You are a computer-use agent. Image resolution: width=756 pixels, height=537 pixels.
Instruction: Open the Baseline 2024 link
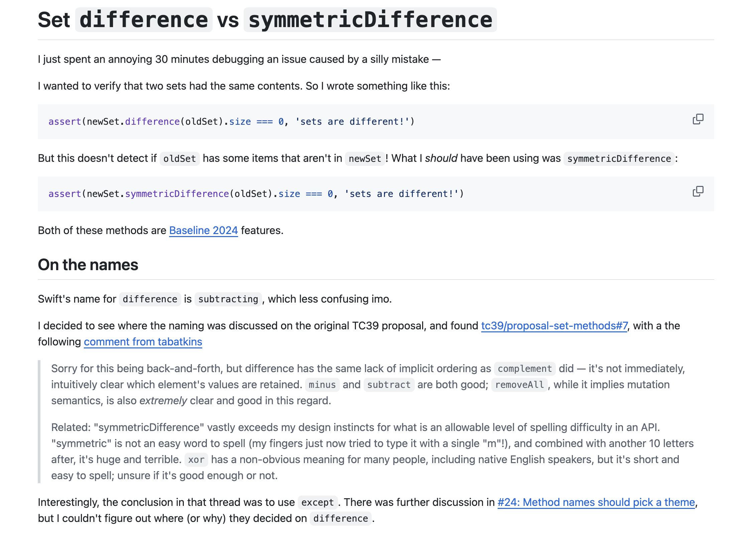(203, 230)
